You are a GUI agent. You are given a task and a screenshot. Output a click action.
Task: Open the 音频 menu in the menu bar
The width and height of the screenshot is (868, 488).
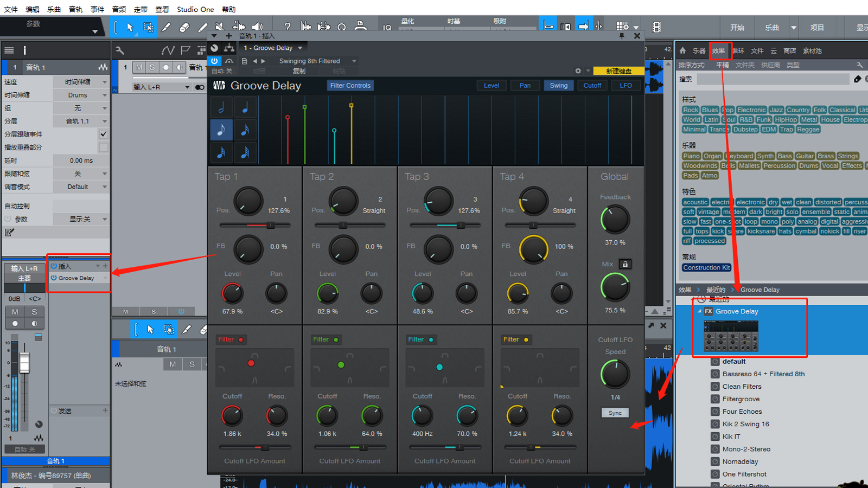click(119, 9)
